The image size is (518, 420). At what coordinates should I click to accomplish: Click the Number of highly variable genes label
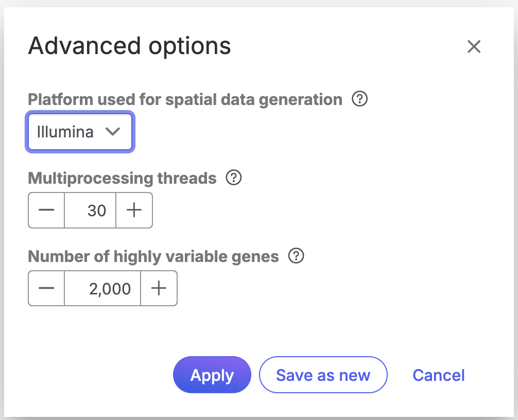[x=153, y=256]
